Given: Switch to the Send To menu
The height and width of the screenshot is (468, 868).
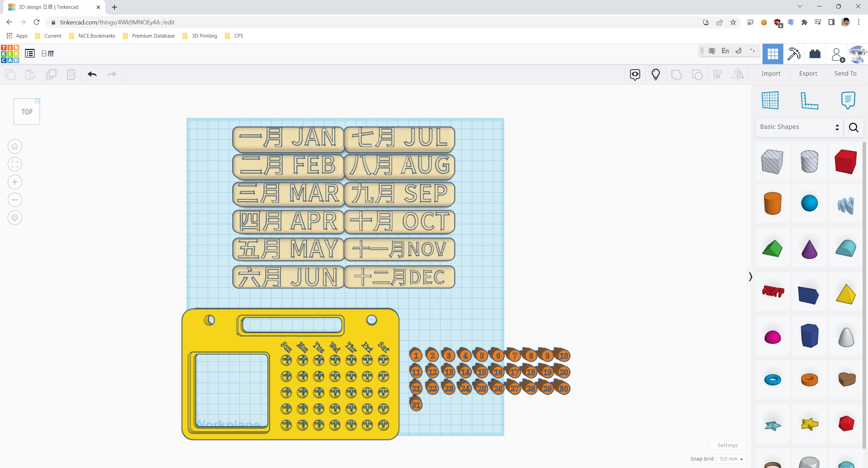Looking at the screenshot, I should click(845, 74).
